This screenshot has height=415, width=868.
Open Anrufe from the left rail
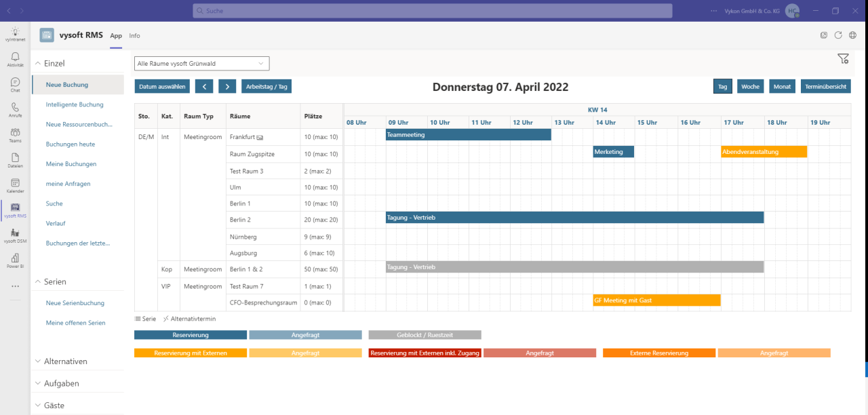[x=15, y=108]
